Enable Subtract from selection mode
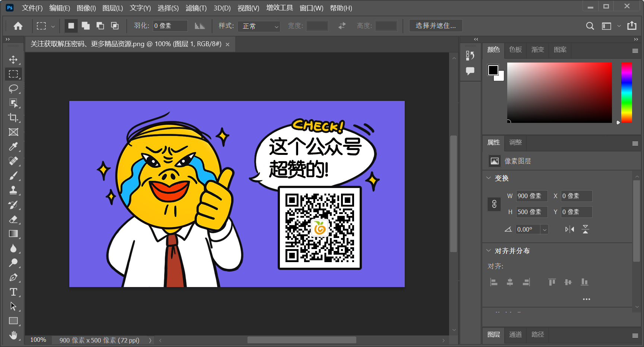The height and width of the screenshot is (347, 644). [100, 26]
